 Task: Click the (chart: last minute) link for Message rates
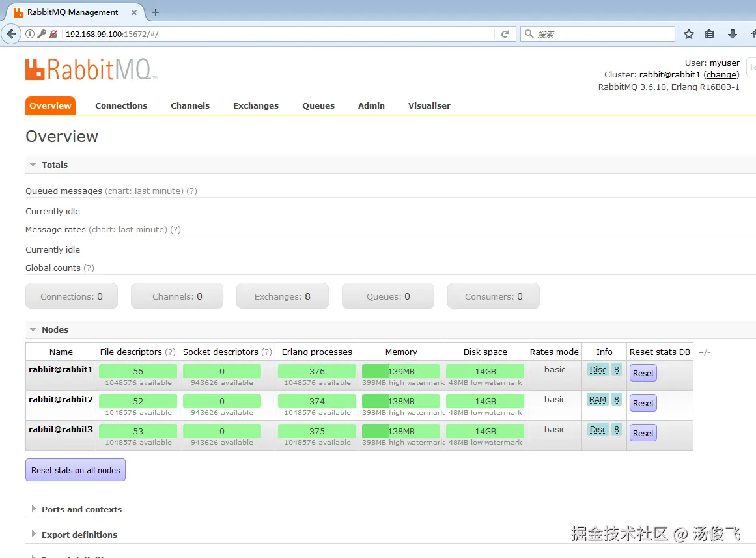point(128,230)
